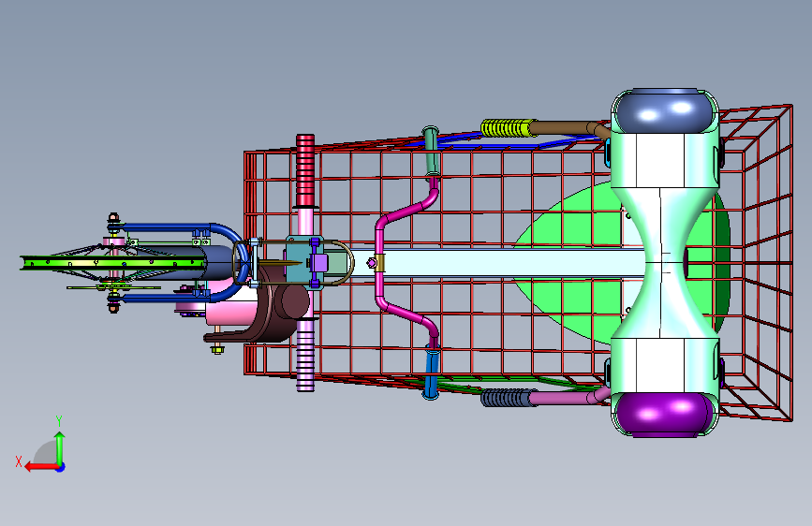Pick the dark gray coil spring
The image size is (812, 526).
[508, 398]
